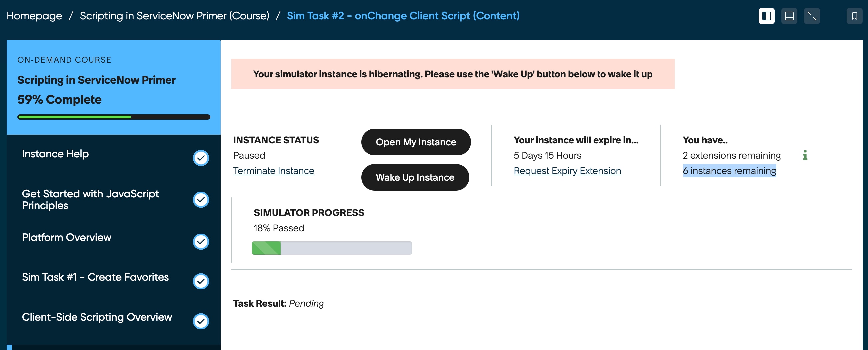Click the Platform Overview completion checkmark
Image resolution: width=868 pixels, height=350 pixels.
pos(201,241)
